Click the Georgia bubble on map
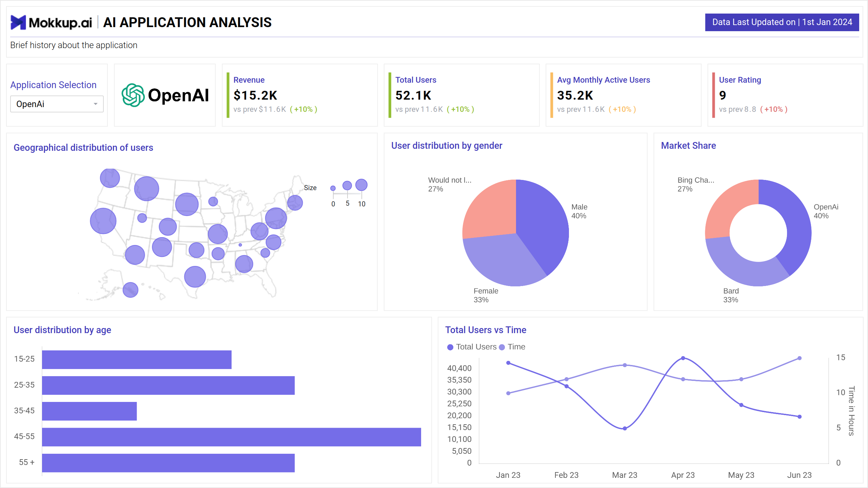This screenshot has width=868, height=488. [244, 264]
